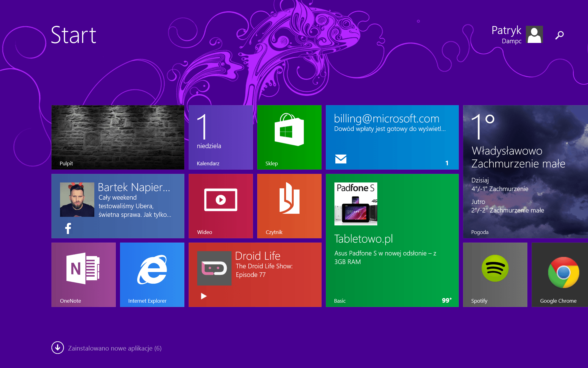Launch the Wideo video player icon
Screen dimensions: 588x368
click(x=221, y=200)
